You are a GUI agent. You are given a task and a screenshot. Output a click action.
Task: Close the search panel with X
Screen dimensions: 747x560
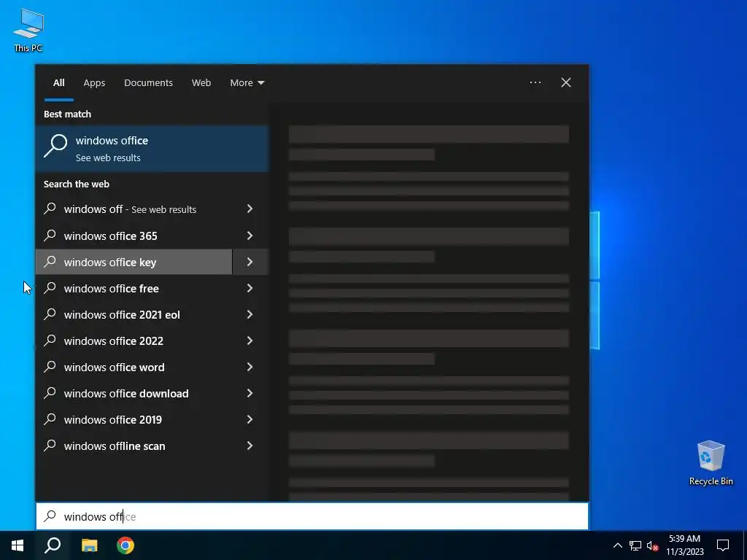[565, 82]
